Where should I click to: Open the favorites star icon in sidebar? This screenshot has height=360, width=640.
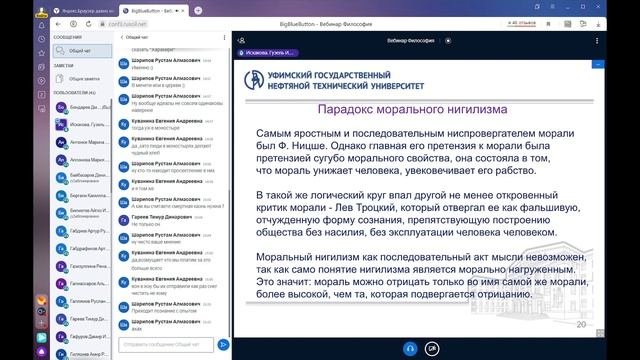pyautogui.click(x=42, y=53)
